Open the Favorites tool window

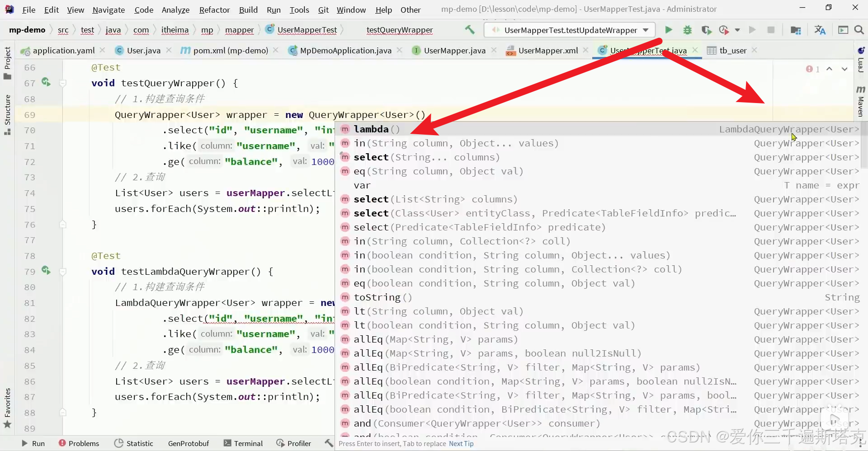(7, 408)
